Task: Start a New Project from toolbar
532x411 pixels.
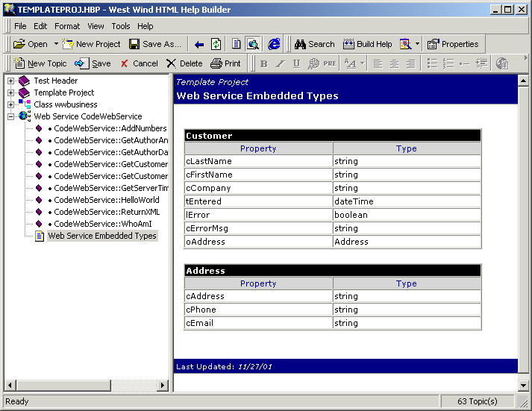Action: click(91, 44)
